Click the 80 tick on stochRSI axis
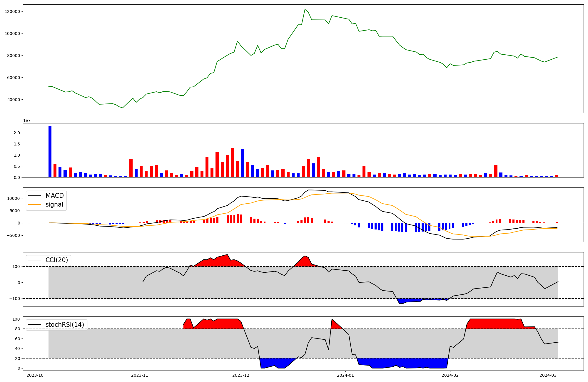 pyautogui.click(x=18, y=329)
